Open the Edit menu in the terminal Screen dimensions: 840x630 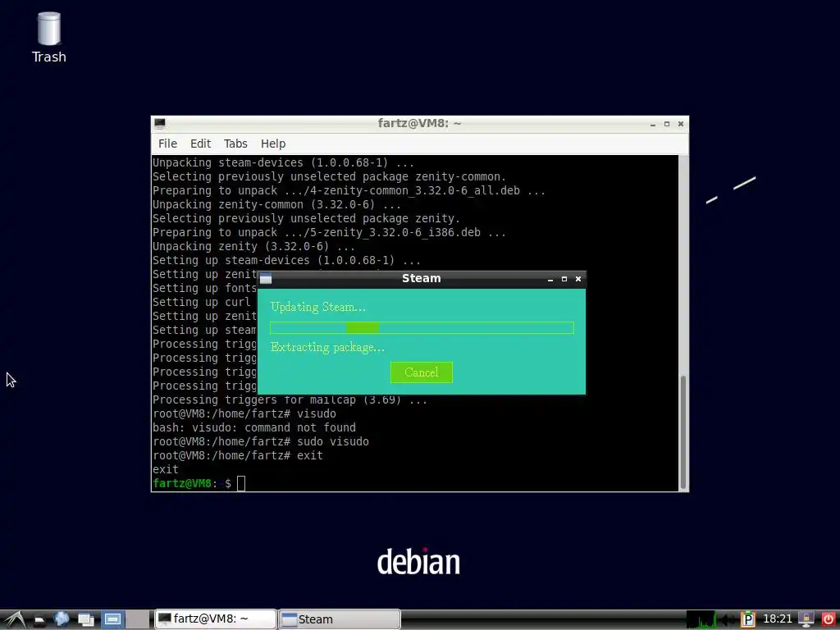[200, 144]
